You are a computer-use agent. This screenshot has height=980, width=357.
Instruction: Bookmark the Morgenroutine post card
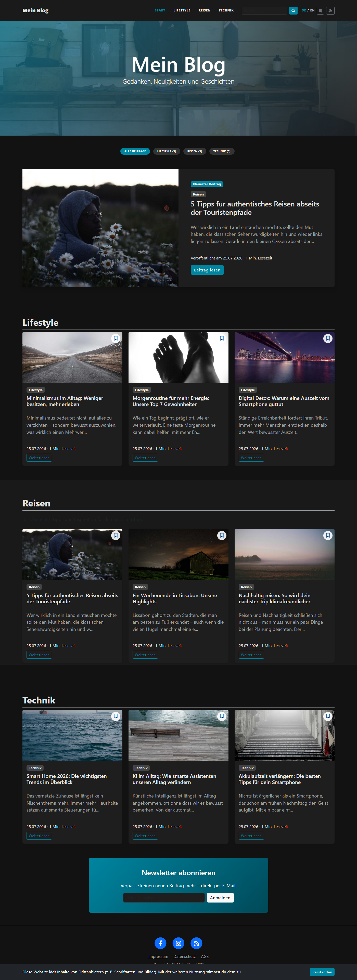(x=222, y=338)
